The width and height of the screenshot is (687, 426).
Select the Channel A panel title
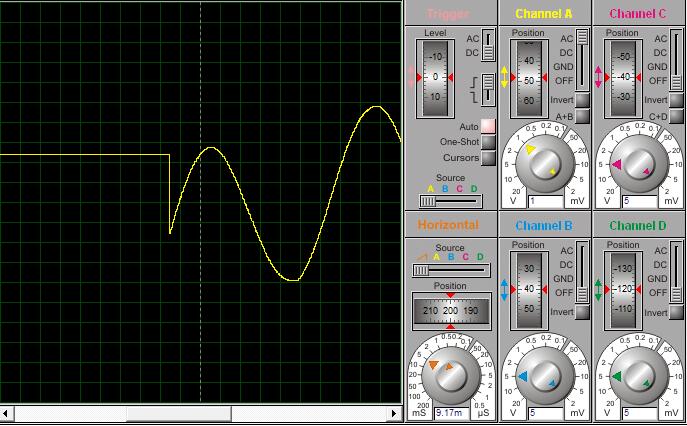click(544, 14)
